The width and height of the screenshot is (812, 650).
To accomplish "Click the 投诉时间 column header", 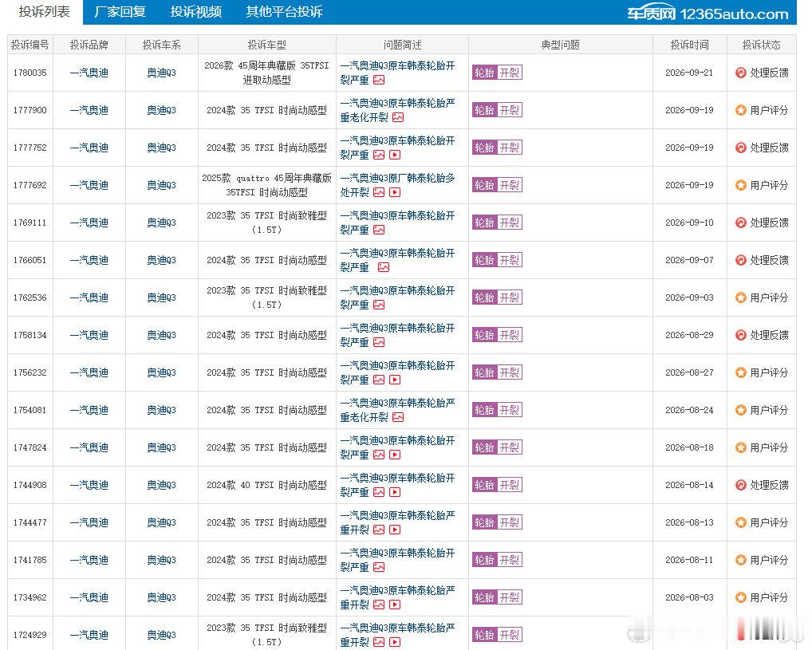I will click(689, 45).
